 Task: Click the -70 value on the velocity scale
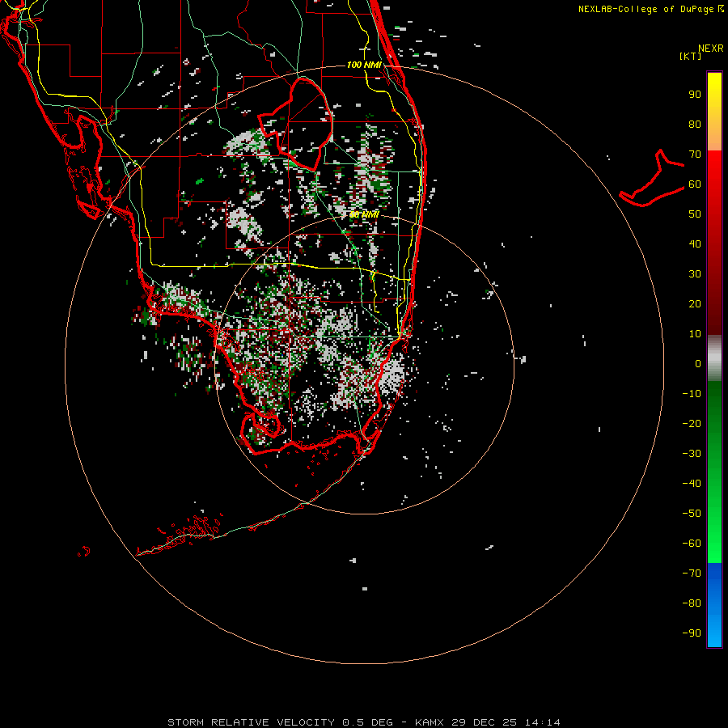692,573
